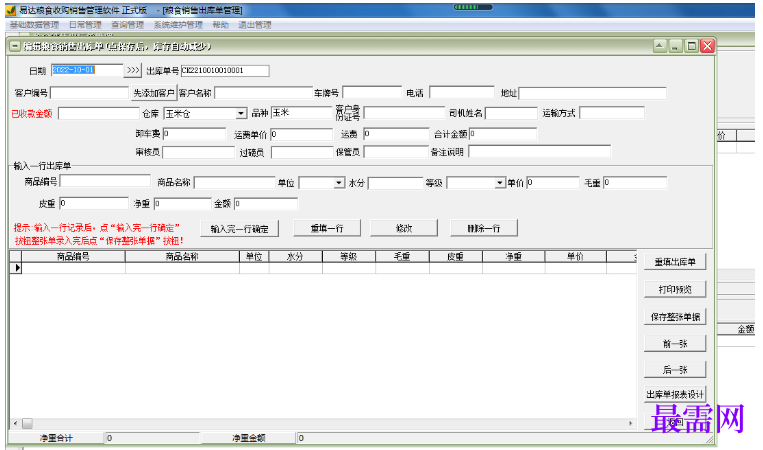Screen dimensions: 763x450
Task: Open the 系统维护管理 menu
Action: point(178,25)
